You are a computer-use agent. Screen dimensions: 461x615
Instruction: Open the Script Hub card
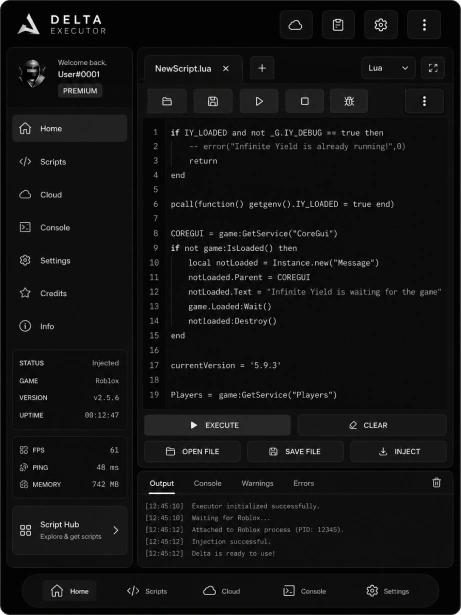(69, 530)
